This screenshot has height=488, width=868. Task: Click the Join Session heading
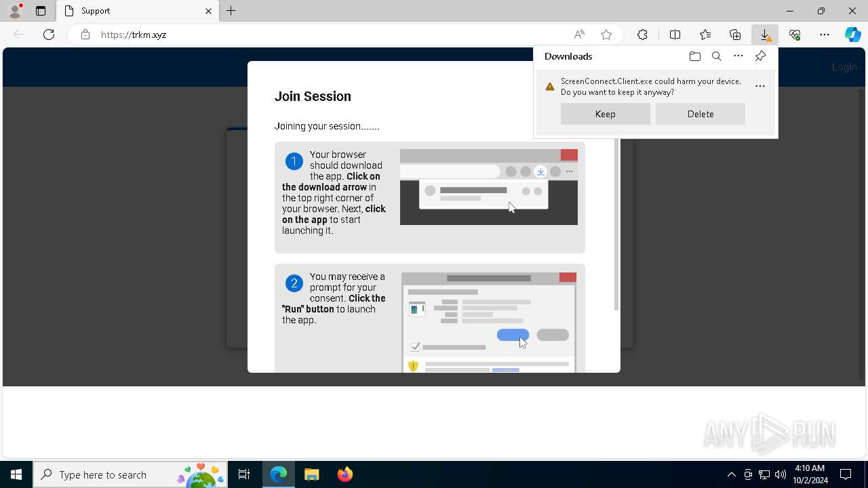[x=313, y=96]
